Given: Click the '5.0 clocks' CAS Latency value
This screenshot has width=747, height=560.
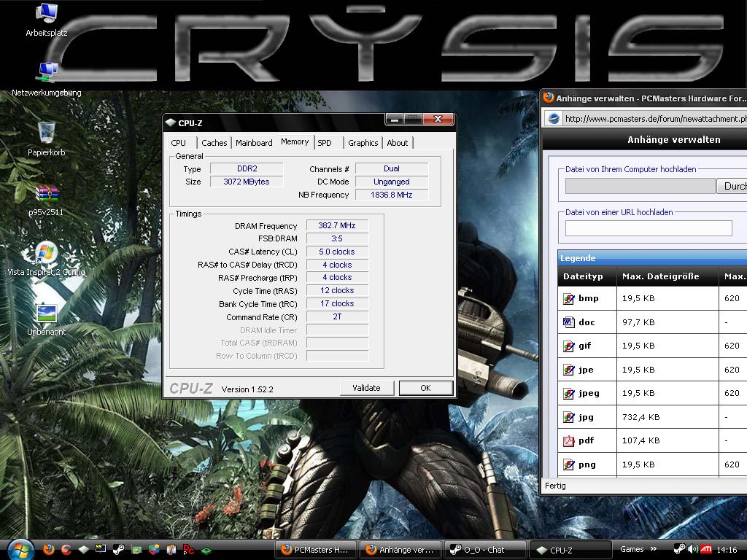Looking at the screenshot, I should pyautogui.click(x=337, y=252).
